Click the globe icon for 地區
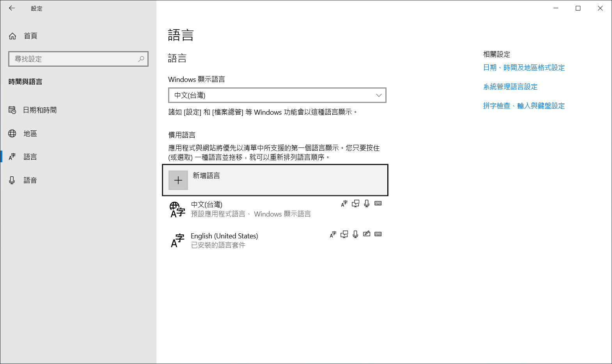This screenshot has height=364, width=612. pyautogui.click(x=12, y=133)
